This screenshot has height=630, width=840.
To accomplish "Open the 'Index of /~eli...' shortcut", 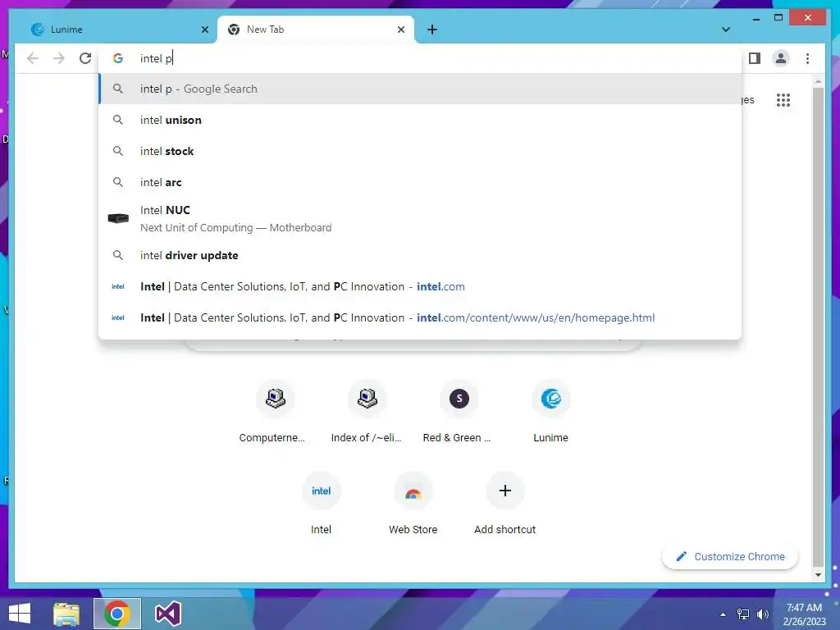I will pyautogui.click(x=367, y=412).
